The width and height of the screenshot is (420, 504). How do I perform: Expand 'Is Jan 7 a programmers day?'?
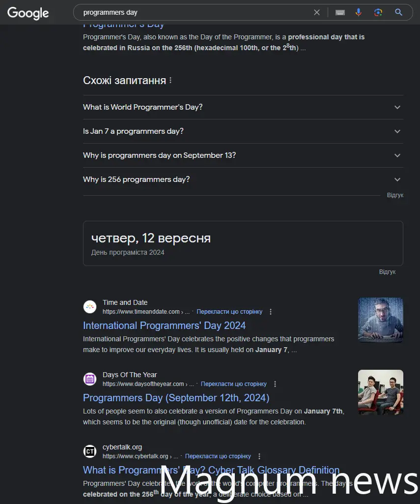coord(243,131)
